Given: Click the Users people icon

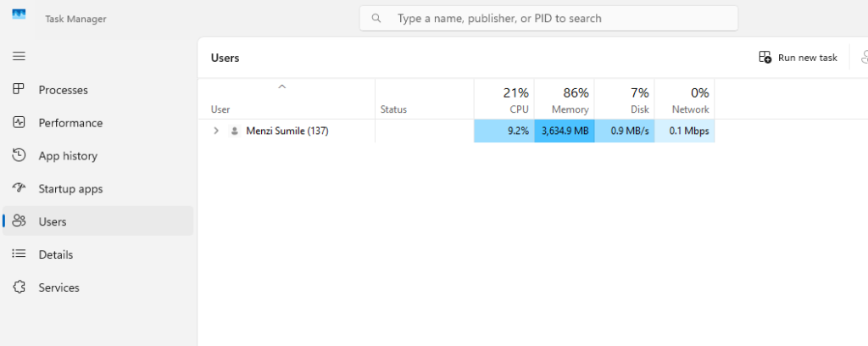Looking at the screenshot, I should click(19, 221).
